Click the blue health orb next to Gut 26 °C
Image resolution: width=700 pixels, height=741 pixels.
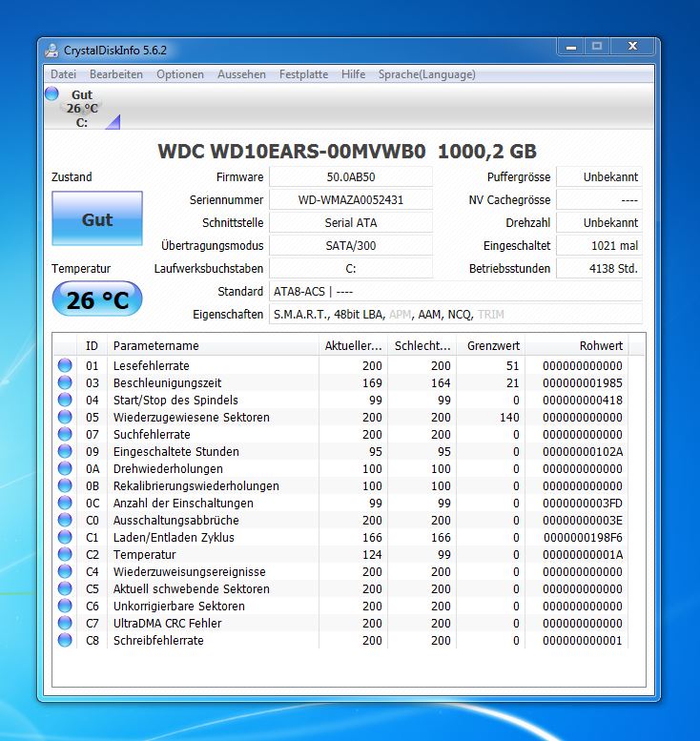[x=52, y=93]
